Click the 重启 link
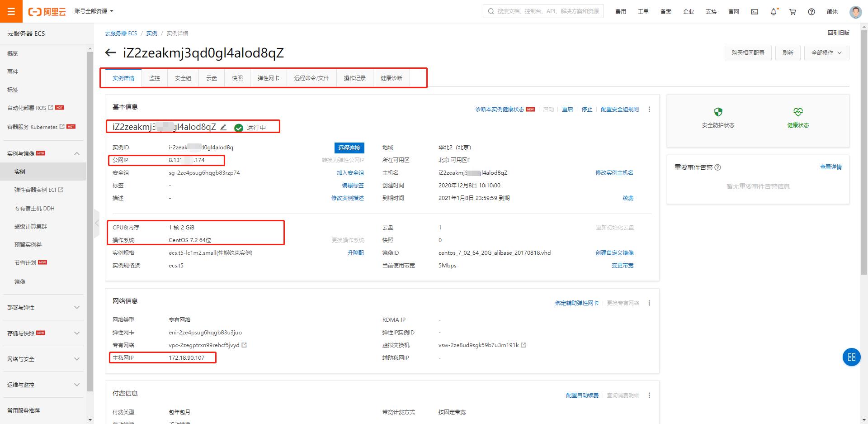 [567, 110]
